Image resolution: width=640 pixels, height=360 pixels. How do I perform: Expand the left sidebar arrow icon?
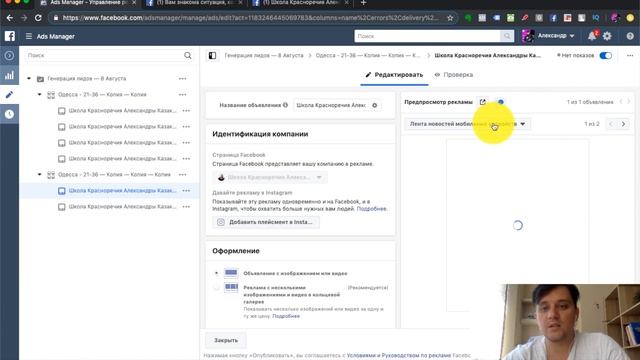click(x=9, y=56)
